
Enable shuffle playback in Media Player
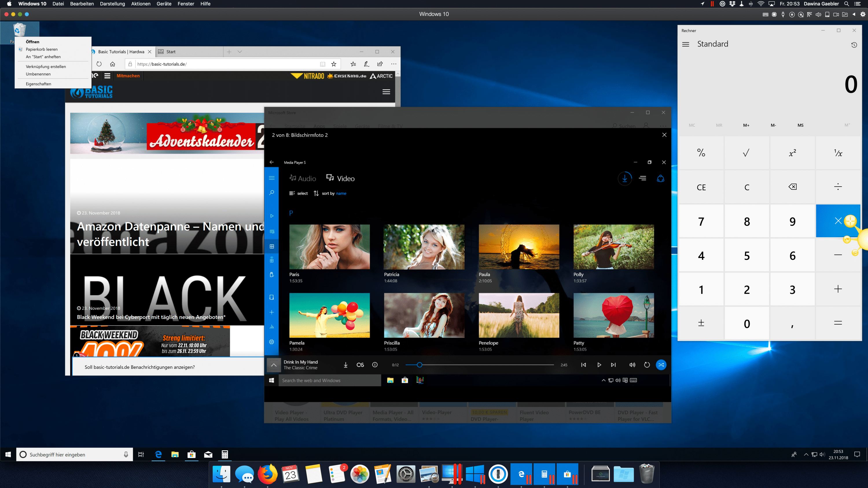click(x=661, y=365)
